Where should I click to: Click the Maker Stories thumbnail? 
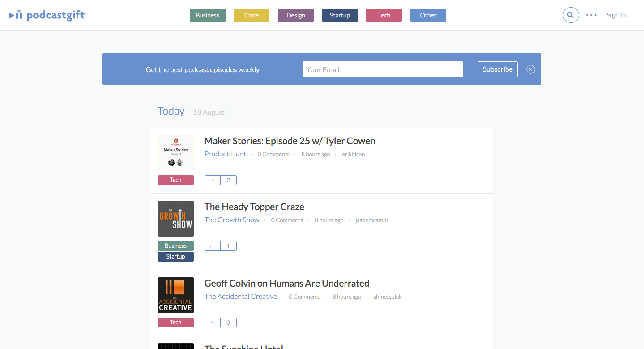pyautogui.click(x=176, y=153)
